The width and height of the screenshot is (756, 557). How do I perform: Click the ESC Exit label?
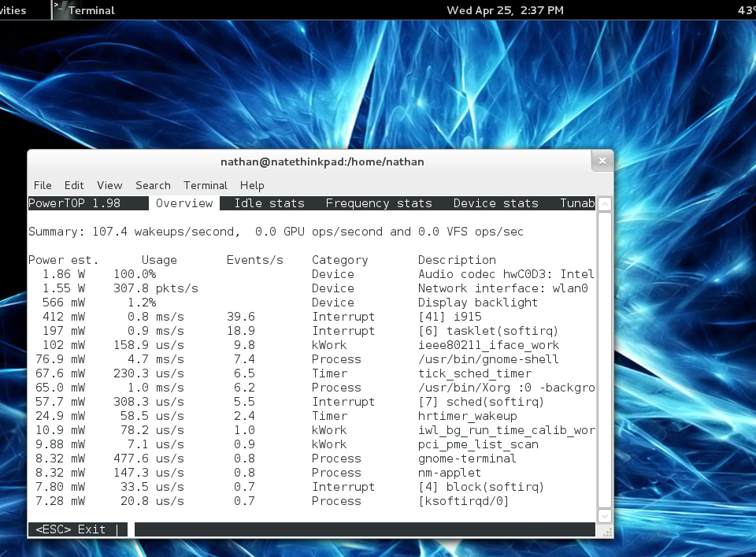[71, 529]
